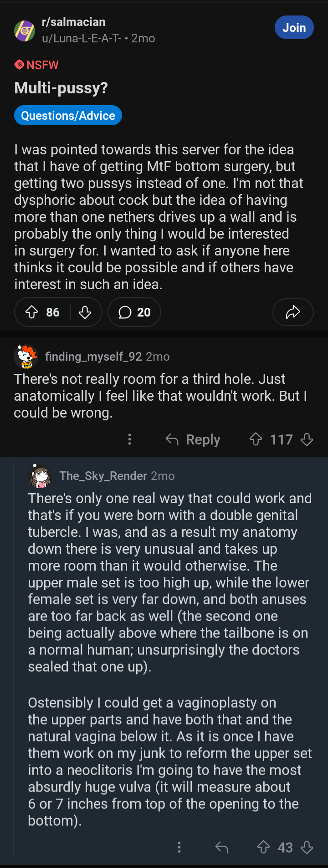View u/Luna-L-E-A-T- profile
Viewport: 328px width, 868px height.
click(x=82, y=38)
